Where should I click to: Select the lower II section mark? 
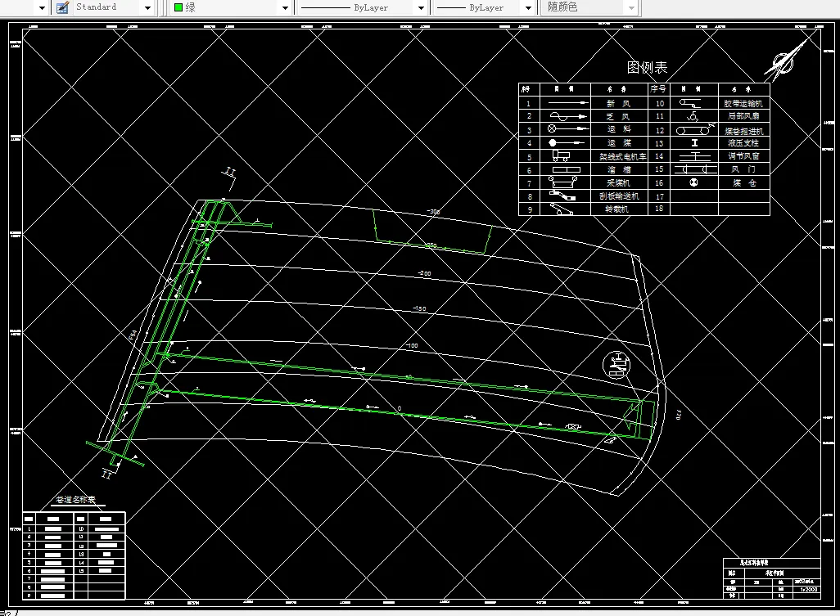(x=106, y=474)
